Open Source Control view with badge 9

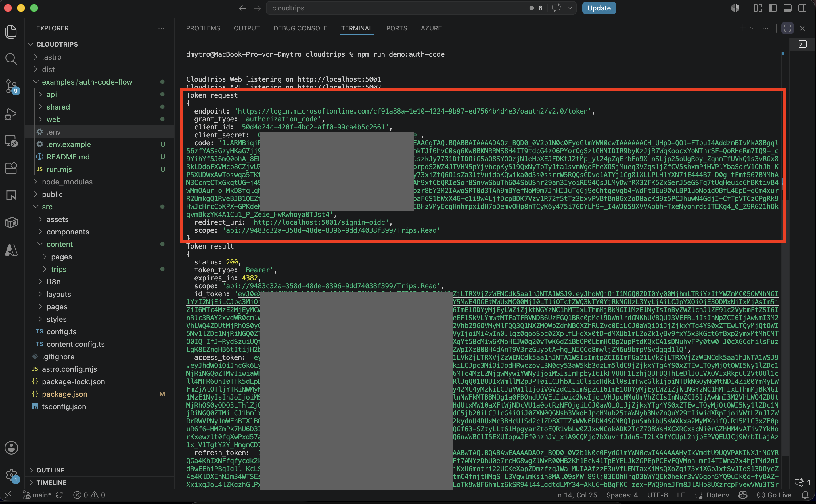11,87
